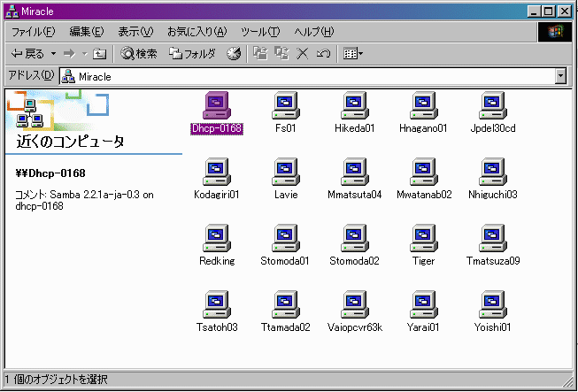
Task: Open the 編集(E) menu
Action: click(87, 32)
